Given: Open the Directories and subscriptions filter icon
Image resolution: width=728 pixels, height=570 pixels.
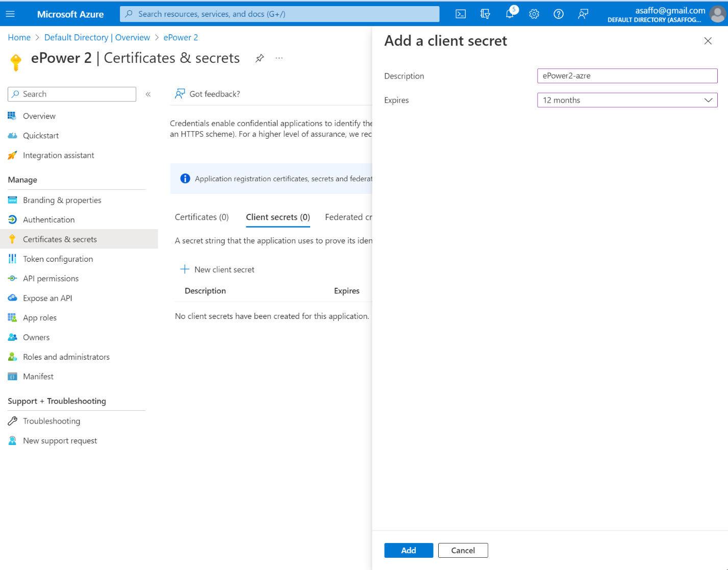Looking at the screenshot, I should pos(485,14).
